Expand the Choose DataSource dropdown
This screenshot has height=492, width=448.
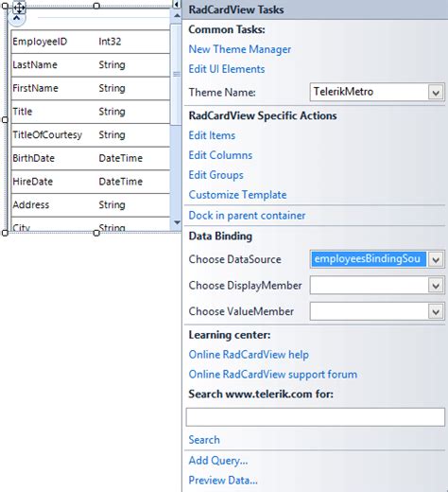click(436, 260)
